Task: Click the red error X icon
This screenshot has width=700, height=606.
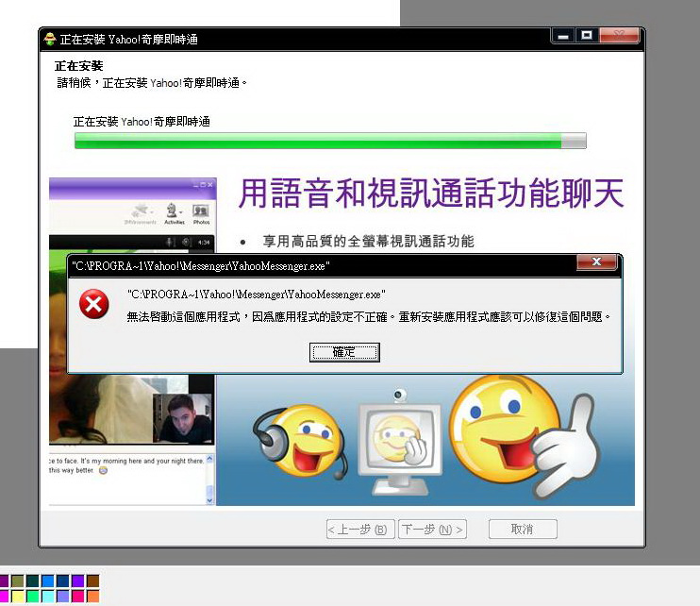Action: pyautogui.click(x=93, y=304)
